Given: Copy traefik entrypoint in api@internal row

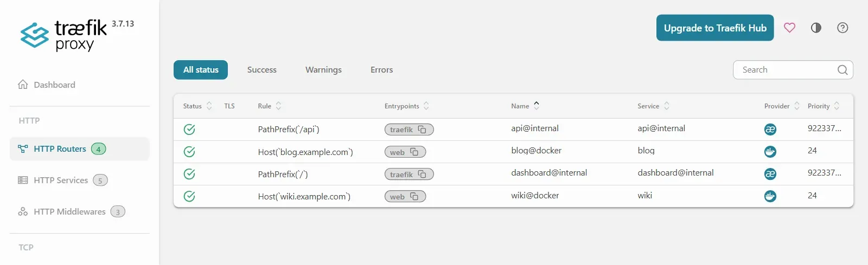Looking at the screenshot, I should (x=422, y=130).
